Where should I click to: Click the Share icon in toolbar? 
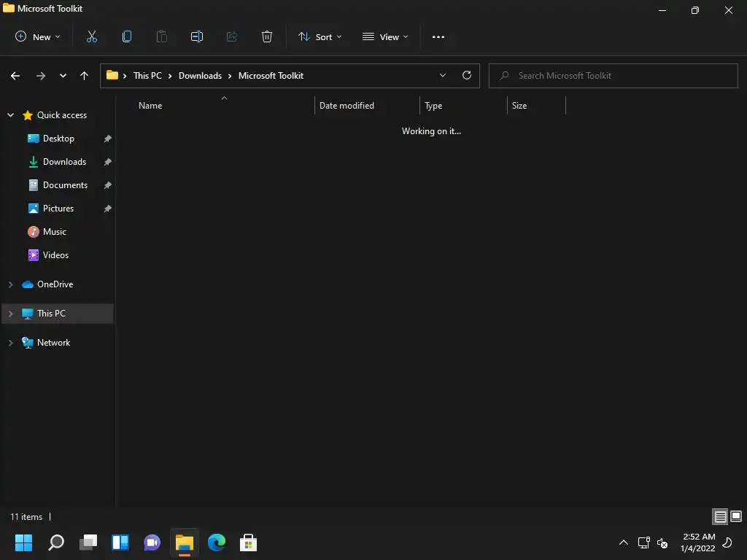coord(232,36)
